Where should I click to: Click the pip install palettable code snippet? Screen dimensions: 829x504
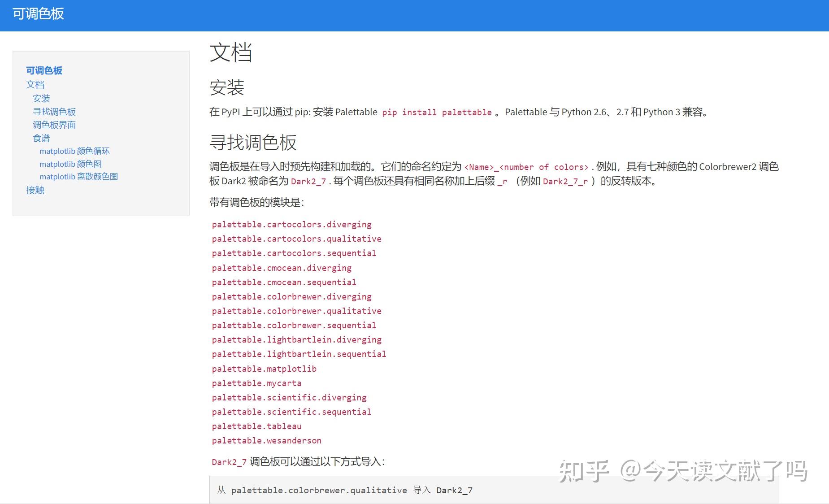(x=437, y=112)
